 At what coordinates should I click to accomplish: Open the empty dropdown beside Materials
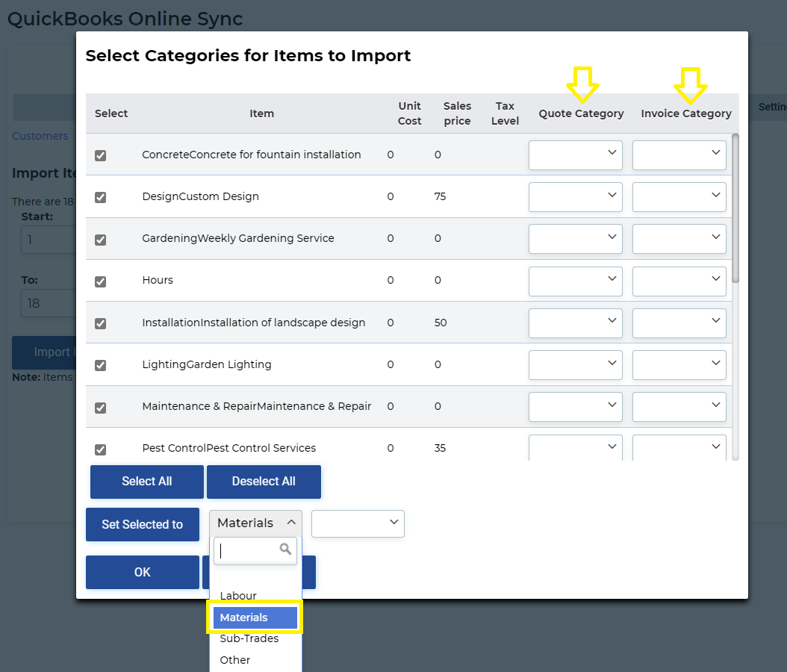pos(358,523)
